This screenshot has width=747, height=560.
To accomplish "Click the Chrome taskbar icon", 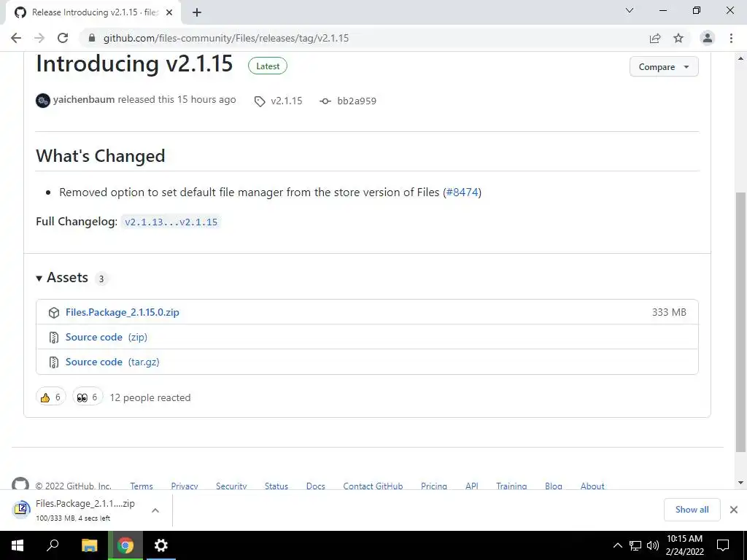I will click(x=125, y=545).
